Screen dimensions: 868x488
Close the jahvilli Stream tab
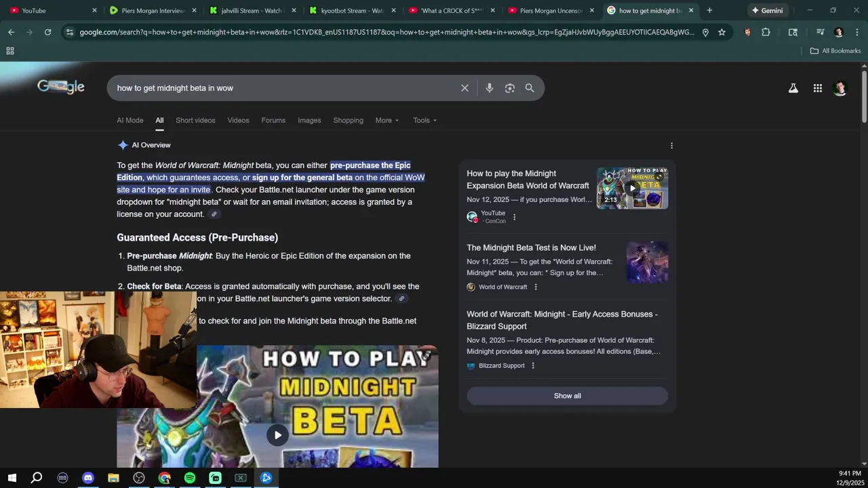[294, 10]
